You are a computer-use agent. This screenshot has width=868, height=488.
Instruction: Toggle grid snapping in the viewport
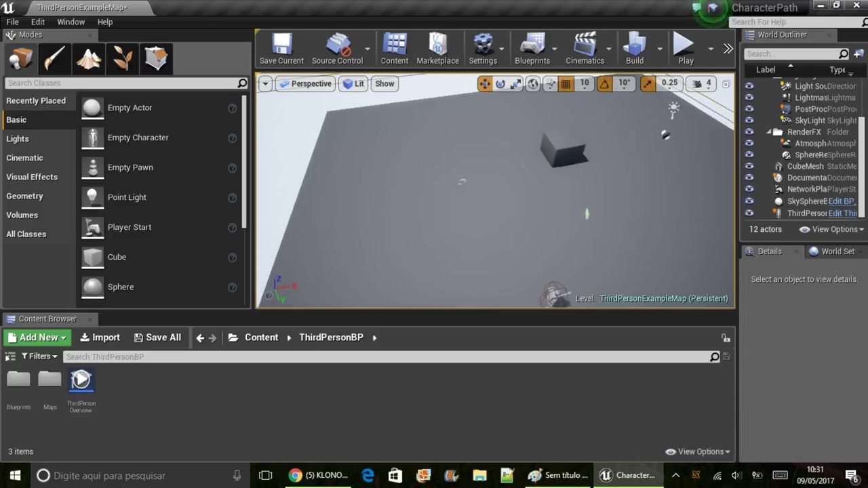coord(566,83)
